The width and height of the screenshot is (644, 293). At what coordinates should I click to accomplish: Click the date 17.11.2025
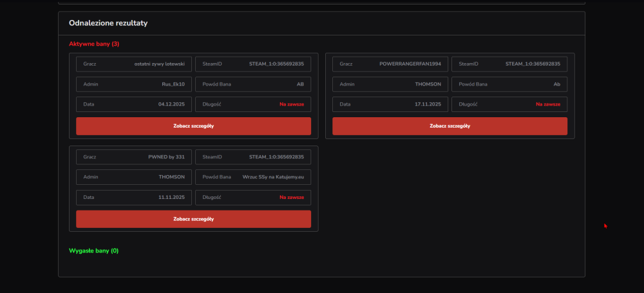428,104
